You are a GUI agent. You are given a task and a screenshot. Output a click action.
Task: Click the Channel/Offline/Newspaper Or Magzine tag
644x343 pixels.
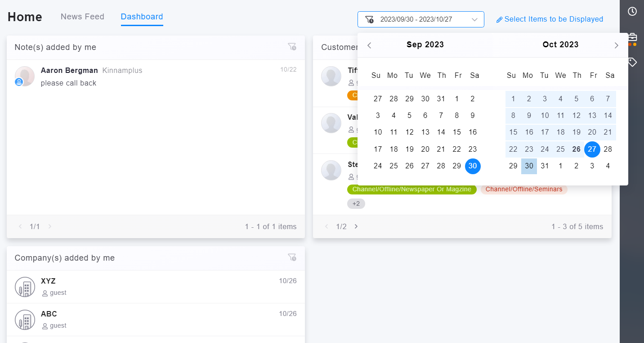coord(411,190)
